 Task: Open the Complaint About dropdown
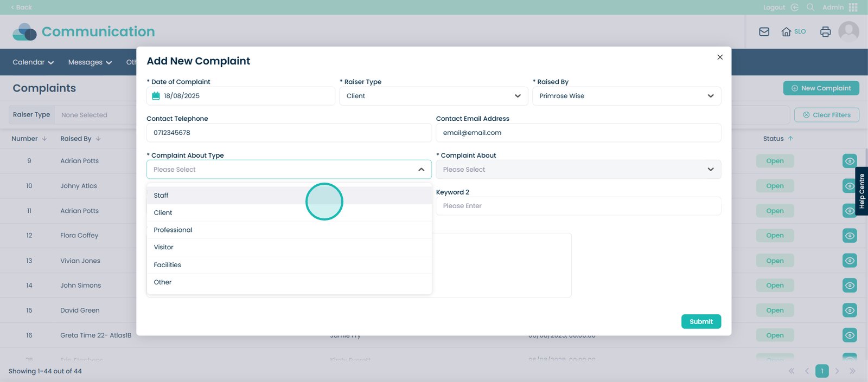578,170
